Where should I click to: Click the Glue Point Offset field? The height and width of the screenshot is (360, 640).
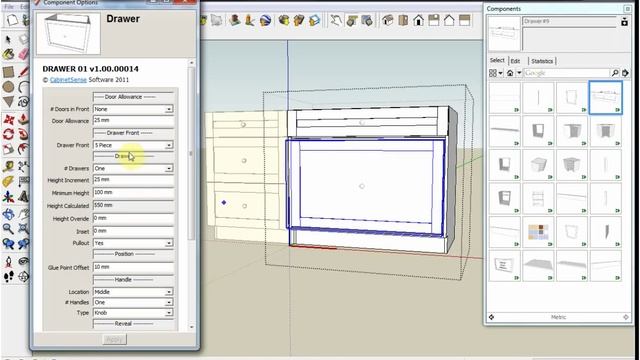[133, 267]
